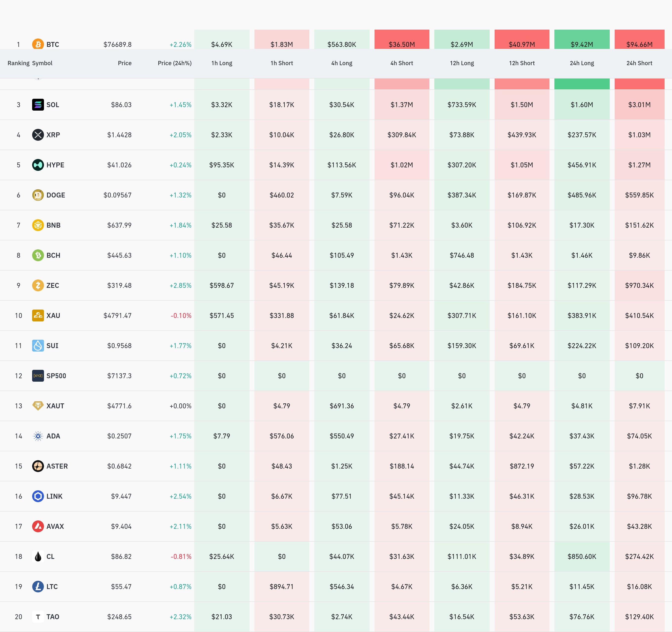The width and height of the screenshot is (672, 632).
Task: Sort by the 12h Long column header
Action: (x=462, y=63)
